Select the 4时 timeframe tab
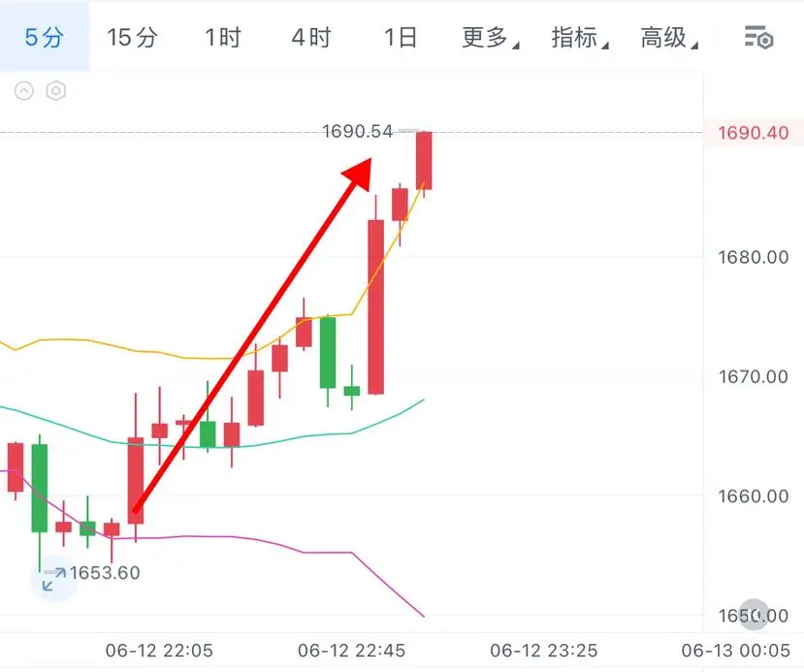The image size is (804, 672). (311, 38)
